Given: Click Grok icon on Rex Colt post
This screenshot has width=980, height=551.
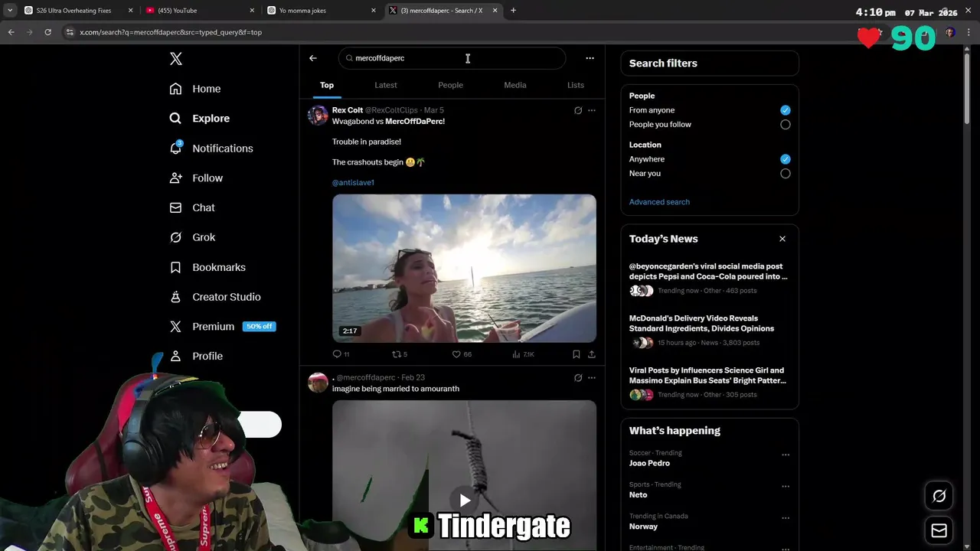Looking at the screenshot, I should [x=578, y=110].
